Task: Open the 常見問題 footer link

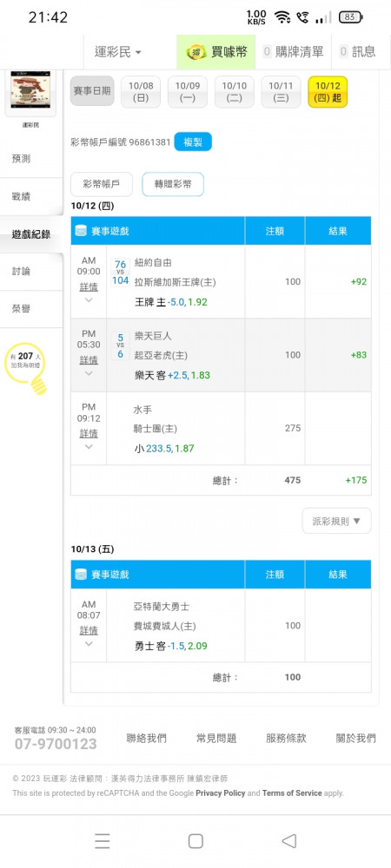Action: [x=216, y=738]
